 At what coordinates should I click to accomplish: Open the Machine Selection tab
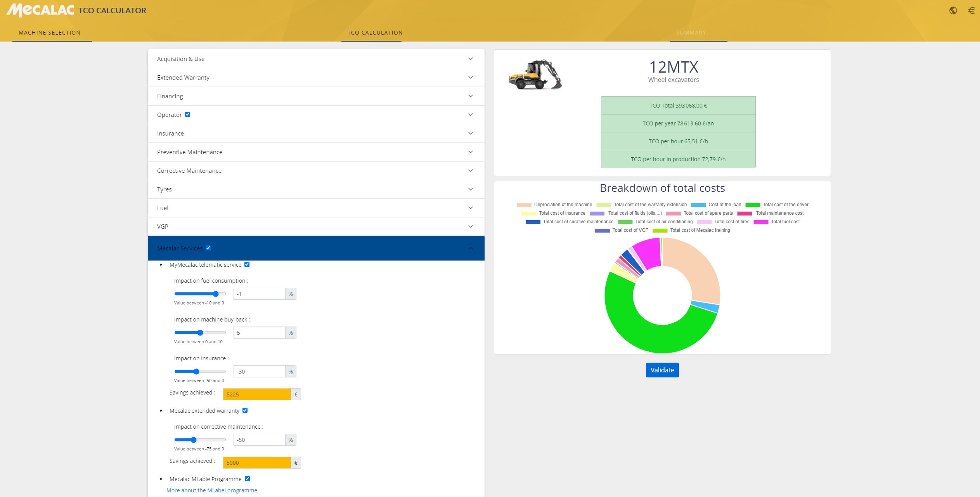pos(50,33)
